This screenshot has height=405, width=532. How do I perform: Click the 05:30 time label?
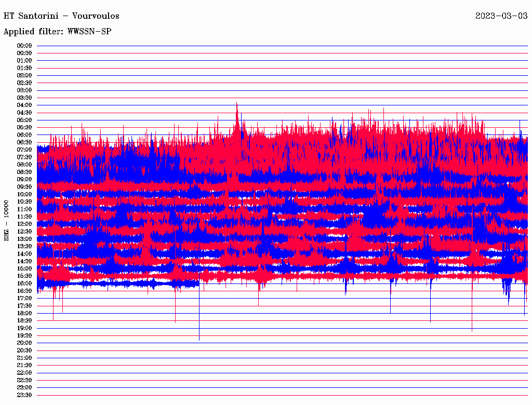[x=24, y=128]
